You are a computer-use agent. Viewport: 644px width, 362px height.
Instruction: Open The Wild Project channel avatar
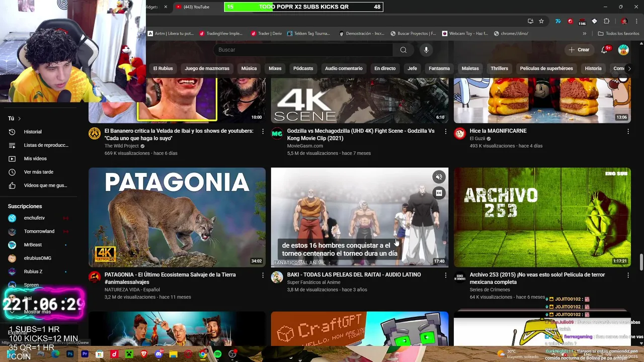pyautogui.click(x=95, y=133)
